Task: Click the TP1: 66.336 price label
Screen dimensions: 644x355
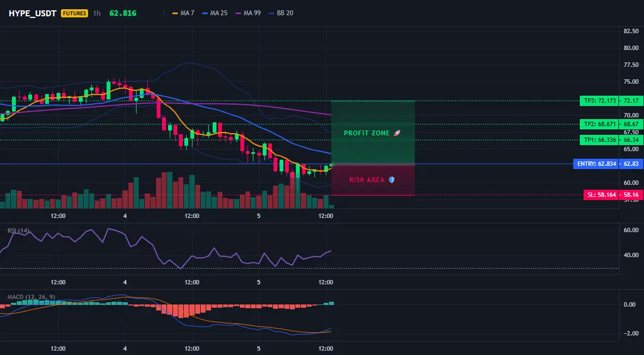Action: [x=599, y=140]
